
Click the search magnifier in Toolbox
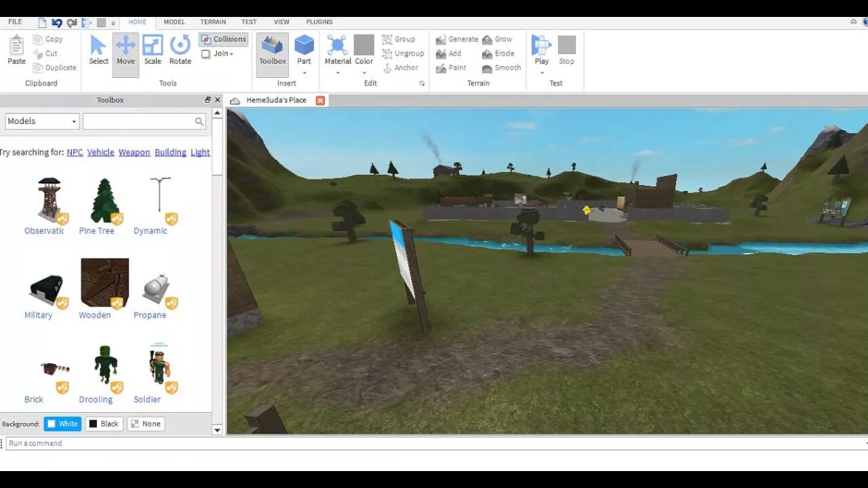pyautogui.click(x=199, y=121)
